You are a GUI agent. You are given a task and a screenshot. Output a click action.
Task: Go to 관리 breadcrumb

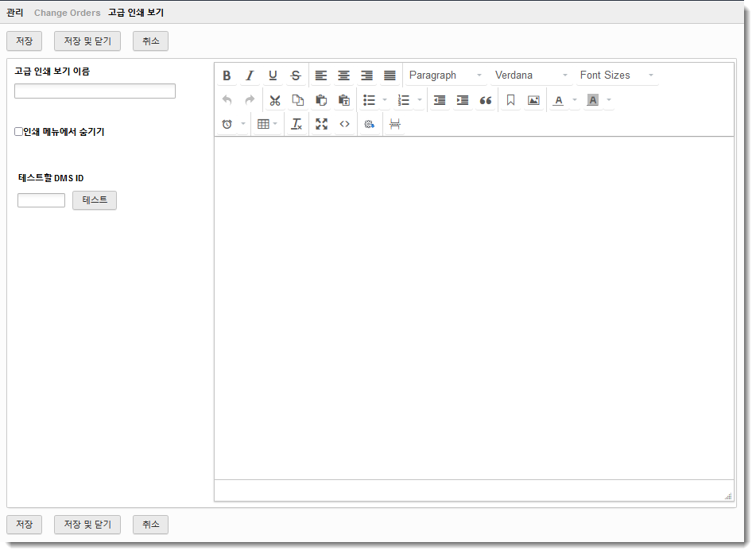tap(15, 13)
